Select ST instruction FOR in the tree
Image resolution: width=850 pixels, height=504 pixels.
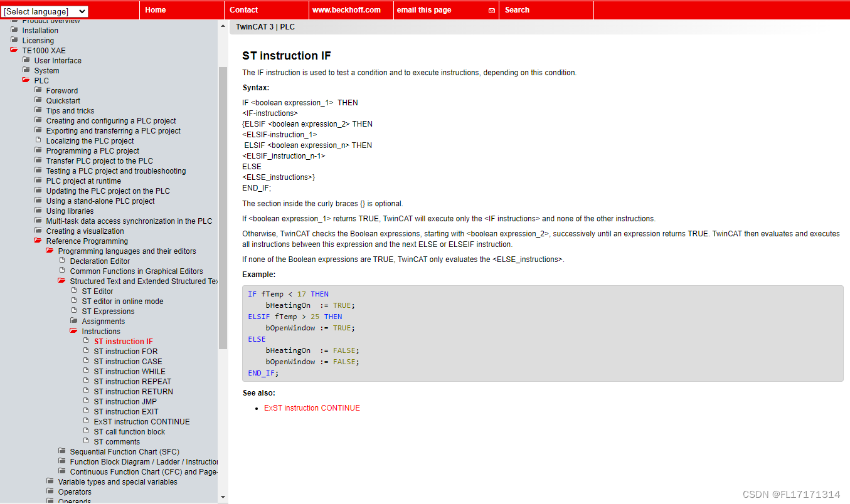(125, 351)
